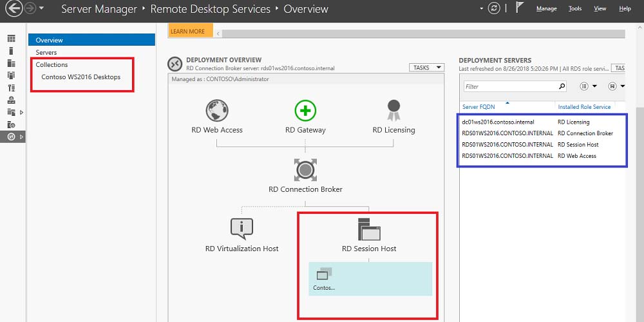The image size is (644, 322).
Task: Click the search magnifier in Filter box
Action: tap(562, 86)
